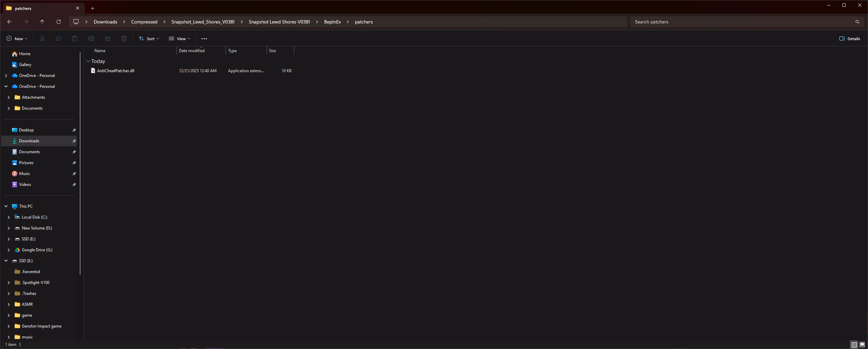Refresh the current folder view
This screenshot has width=868, height=349.
(59, 22)
